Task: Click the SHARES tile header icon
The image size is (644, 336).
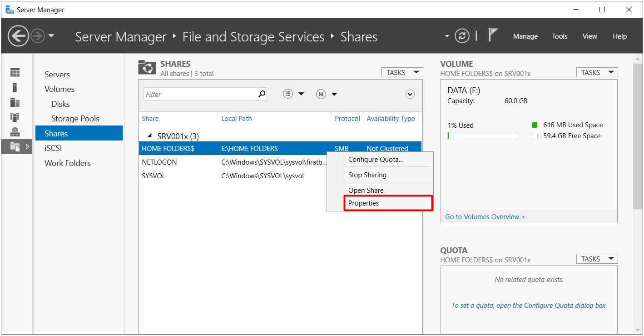Action: coord(147,67)
